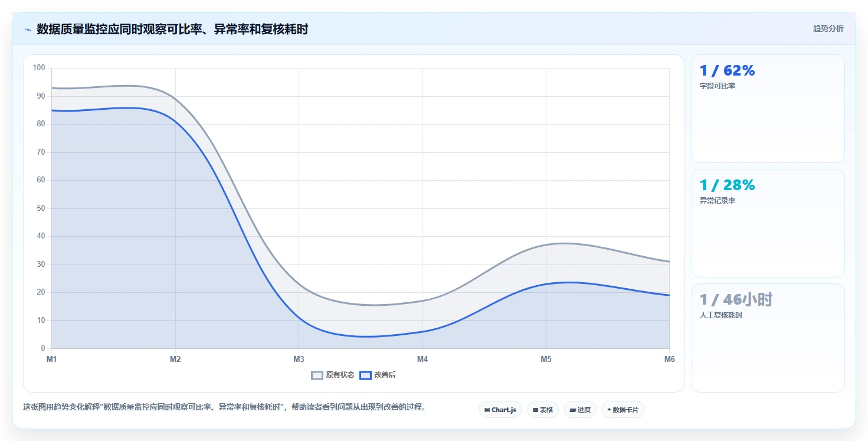Click the chart title heading text
The height and width of the screenshot is (441, 868).
172,29
